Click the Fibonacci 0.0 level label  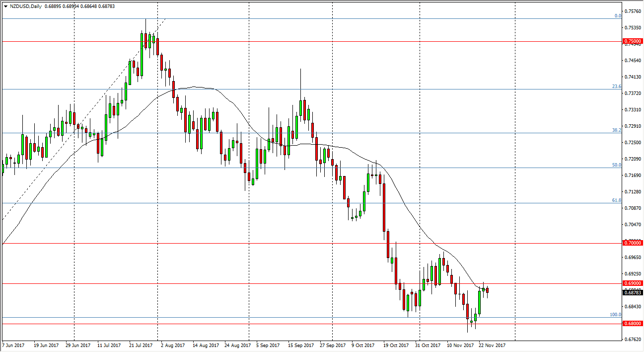618,16
